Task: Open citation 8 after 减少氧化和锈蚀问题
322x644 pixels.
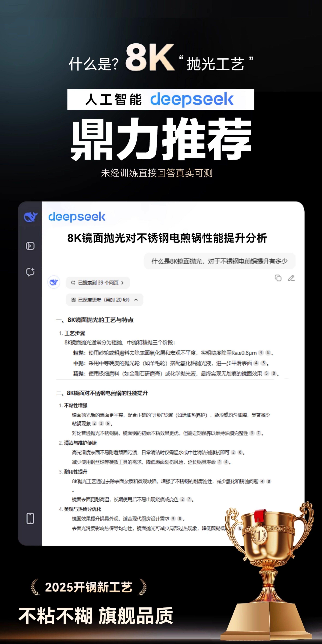Action: (269, 481)
